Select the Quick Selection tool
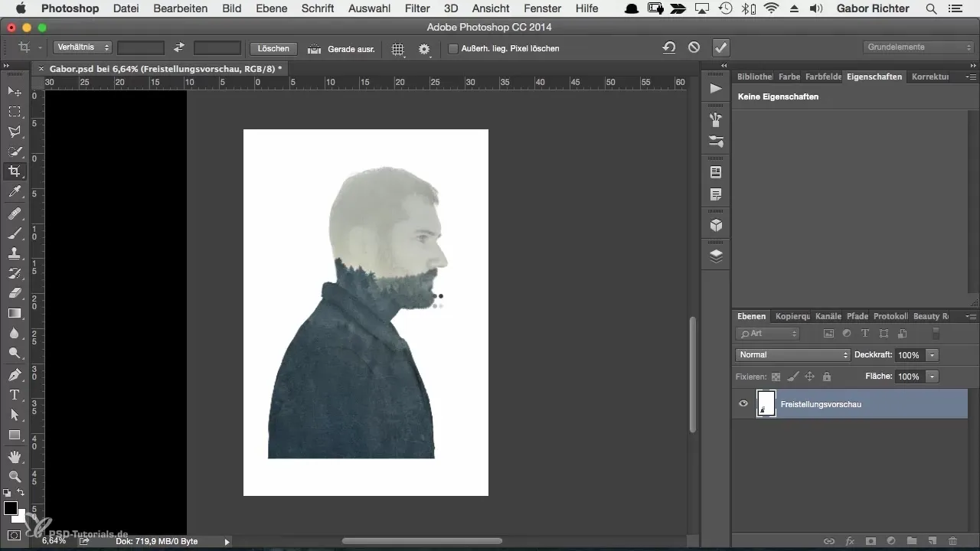The image size is (980, 551). pyautogui.click(x=15, y=152)
